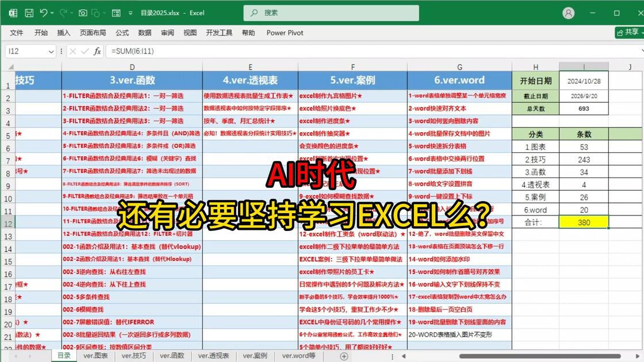
Task: Click horizontal scrollbar left arrow
Action: tap(404, 356)
